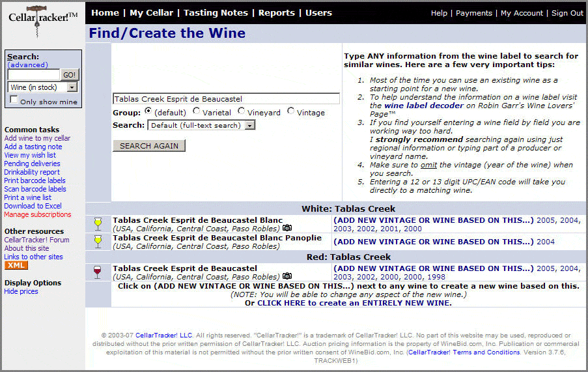
Task: Select the Vineyard group radio button
Action: tap(241, 111)
